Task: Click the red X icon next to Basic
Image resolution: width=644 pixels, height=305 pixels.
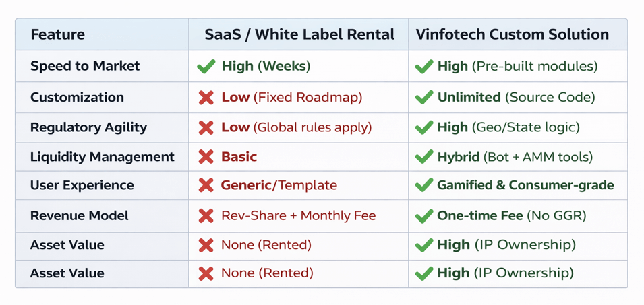Action: (206, 157)
